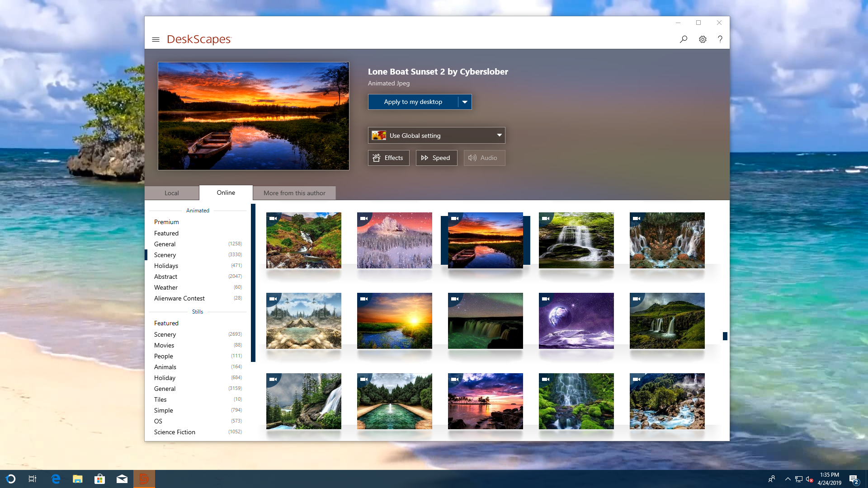The width and height of the screenshot is (868, 488).
Task: Expand the Apply to my desktop arrow
Action: 465,102
